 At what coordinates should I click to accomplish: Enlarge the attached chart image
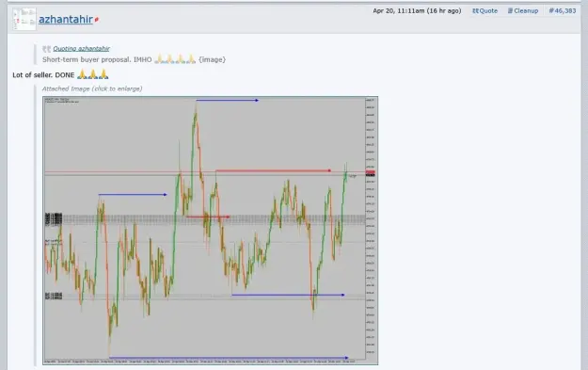pyautogui.click(x=211, y=231)
